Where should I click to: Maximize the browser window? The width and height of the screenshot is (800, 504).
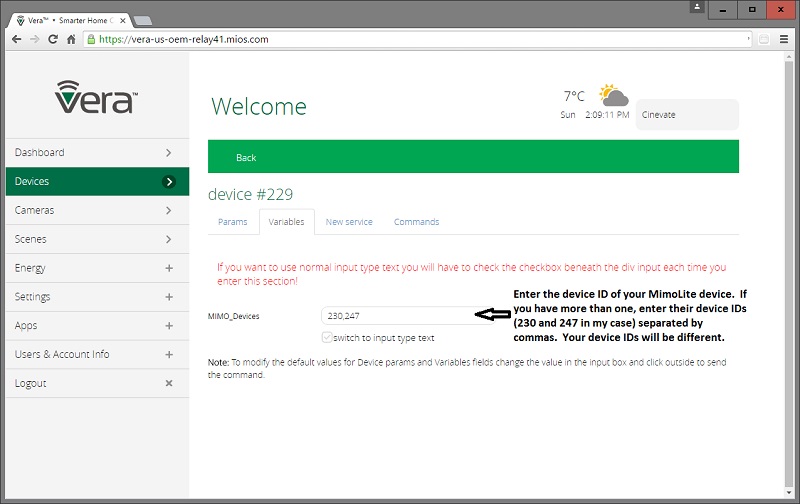pos(752,9)
